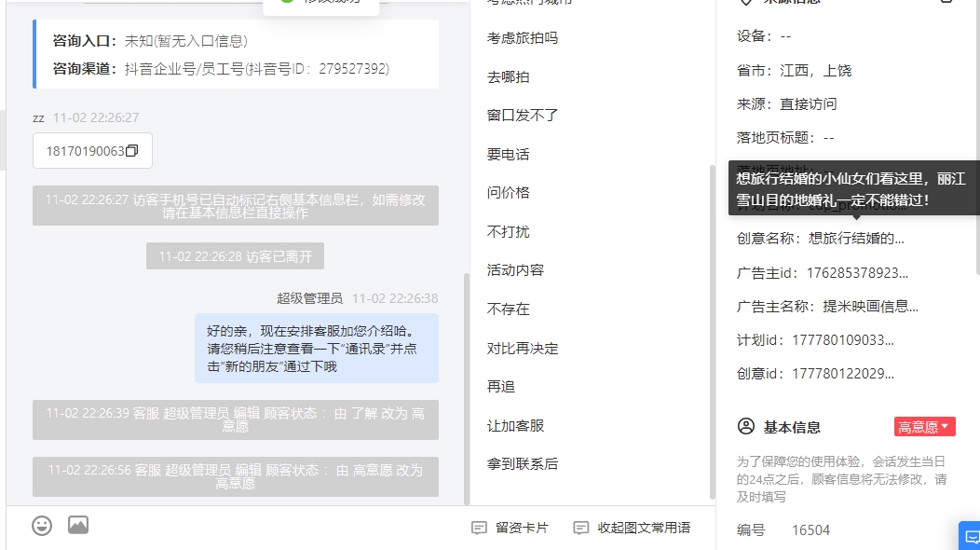Click the 由 高意愿 改为 高意愿 status log
Viewport: 980px width, 550px height.
coord(236,476)
